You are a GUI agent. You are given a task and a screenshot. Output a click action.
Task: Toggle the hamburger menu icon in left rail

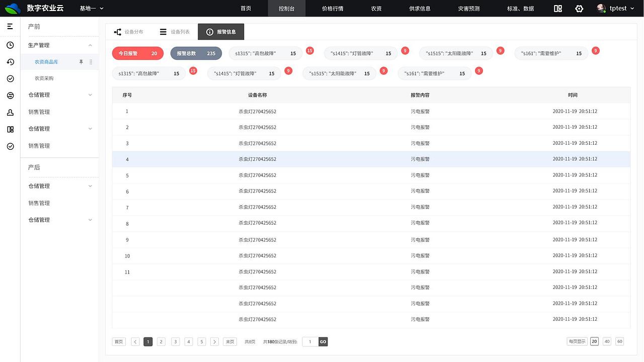pyautogui.click(x=10, y=26)
